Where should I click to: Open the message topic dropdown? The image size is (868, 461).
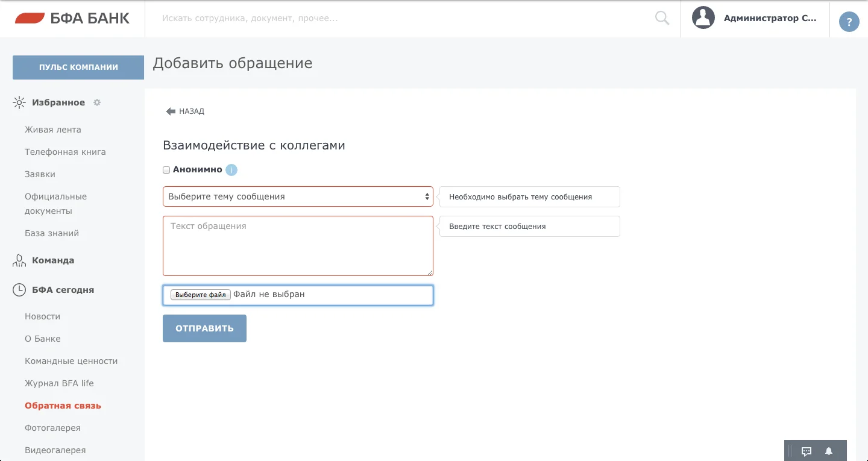pyautogui.click(x=298, y=196)
